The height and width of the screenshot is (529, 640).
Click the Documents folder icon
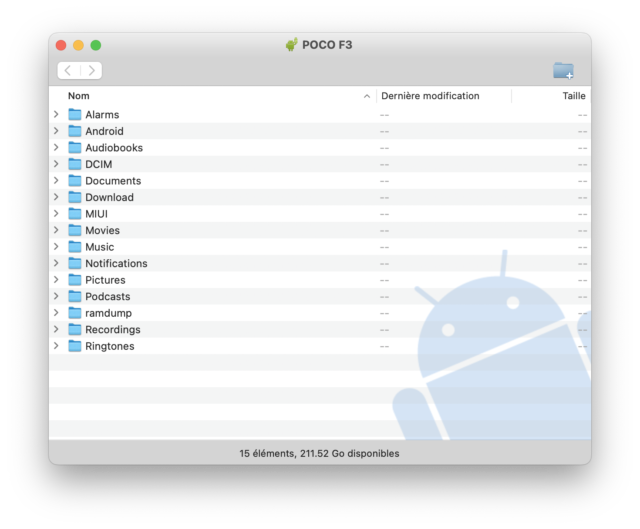[75, 180]
